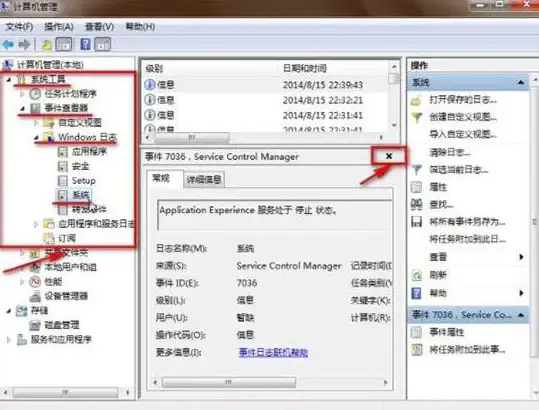Select the 系统 log in tree
Image resolution: width=539 pixels, height=410 pixels.
point(81,195)
